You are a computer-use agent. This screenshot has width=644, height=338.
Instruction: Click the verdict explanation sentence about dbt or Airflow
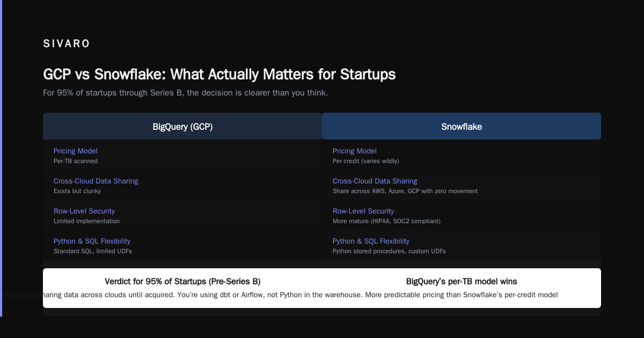[x=279, y=295]
